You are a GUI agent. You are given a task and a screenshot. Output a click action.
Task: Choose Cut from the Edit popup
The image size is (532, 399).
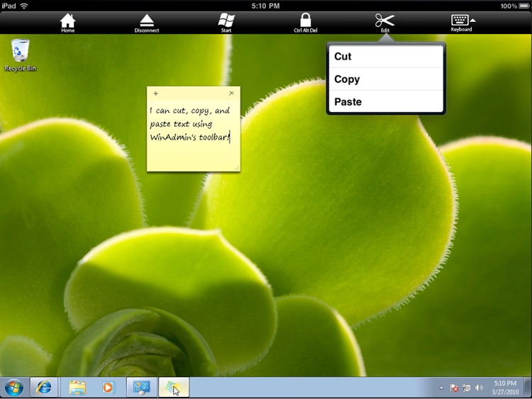pyautogui.click(x=386, y=56)
